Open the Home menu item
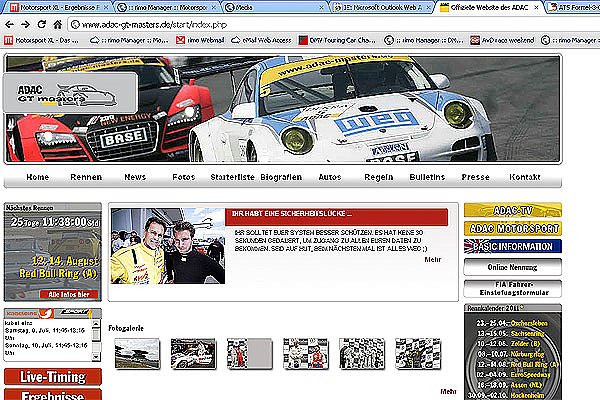Image resolution: width=600 pixels, height=400 pixels. 38,177
